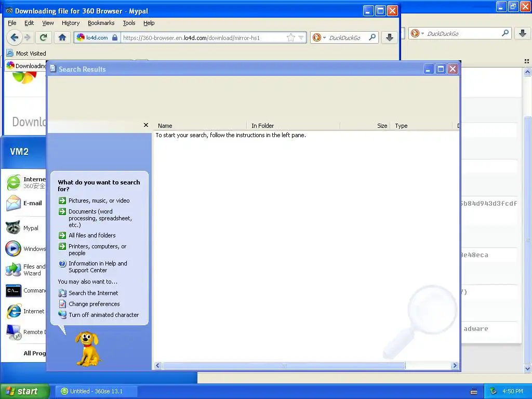Click the forward arrow in Mypal toolbar

(x=28, y=37)
